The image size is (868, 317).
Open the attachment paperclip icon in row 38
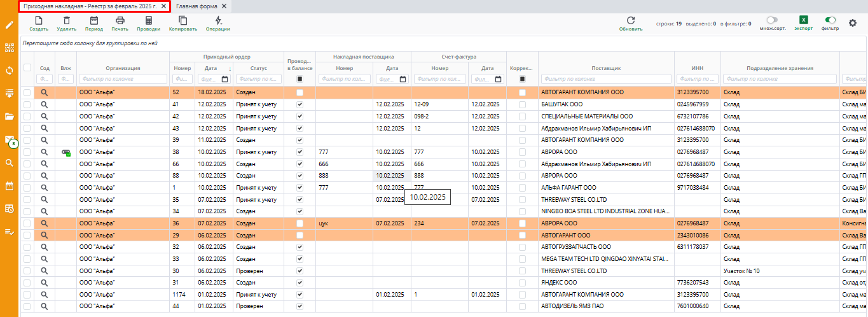pyautogui.click(x=65, y=152)
